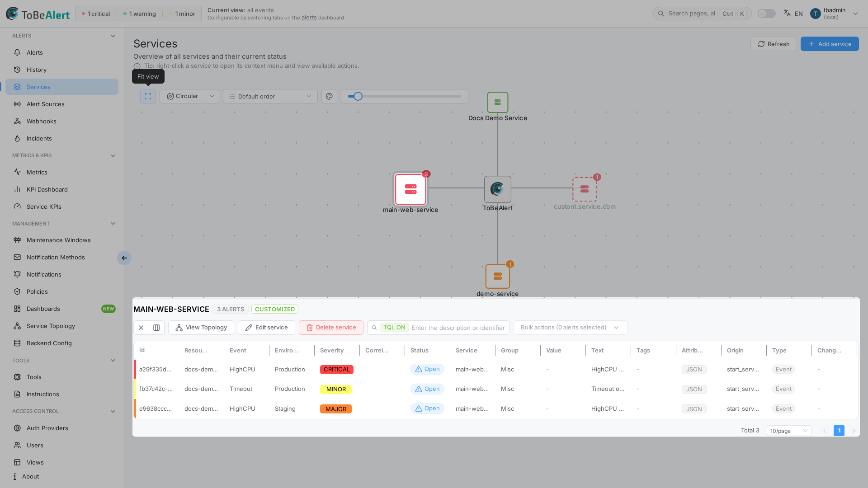Open the color palette theme icon
868x488 pixels.
(x=329, y=96)
